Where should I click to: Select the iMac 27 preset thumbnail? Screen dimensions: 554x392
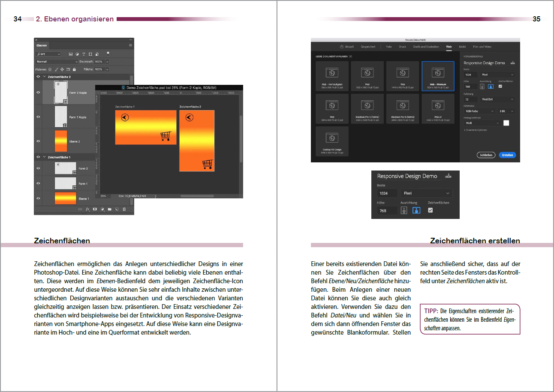click(x=438, y=108)
